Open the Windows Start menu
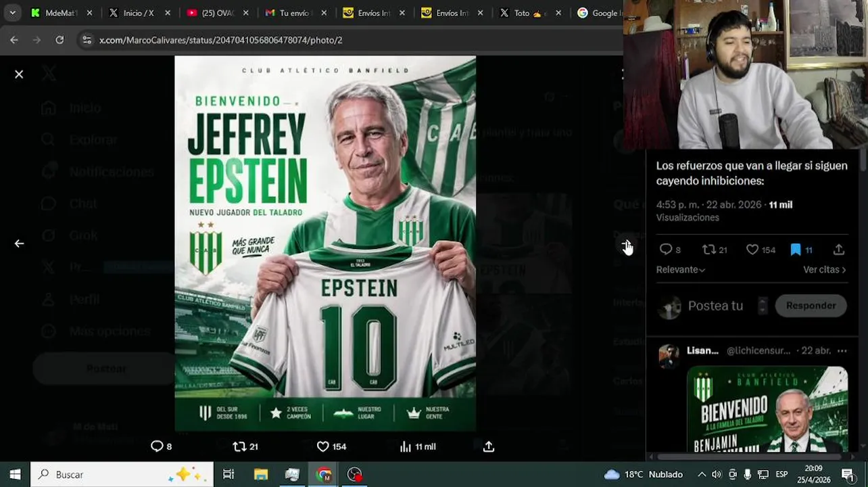 pos(15,474)
